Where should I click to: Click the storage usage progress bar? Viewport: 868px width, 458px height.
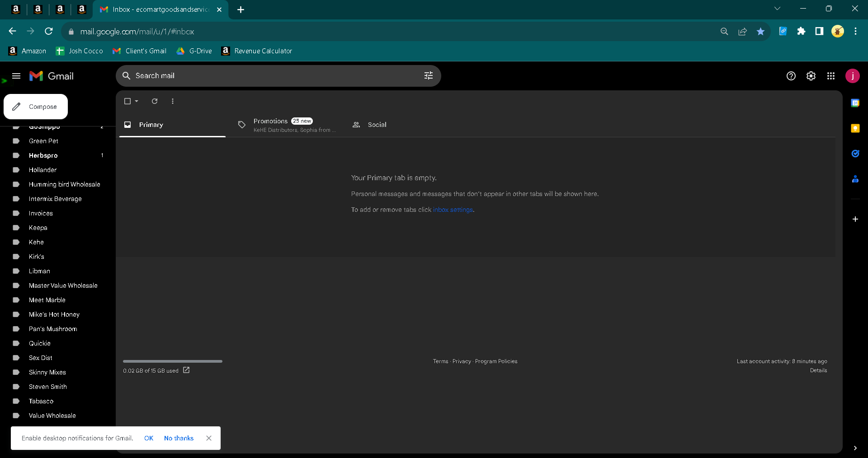click(173, 361)
